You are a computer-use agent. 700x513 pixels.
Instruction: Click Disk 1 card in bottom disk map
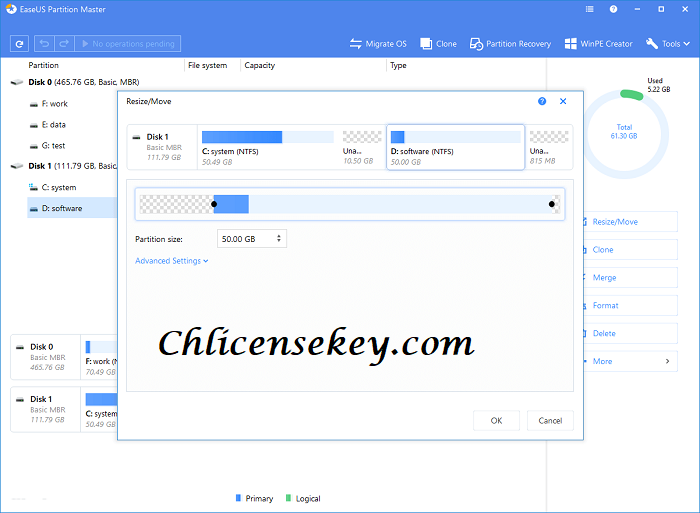tap(46, 409)
